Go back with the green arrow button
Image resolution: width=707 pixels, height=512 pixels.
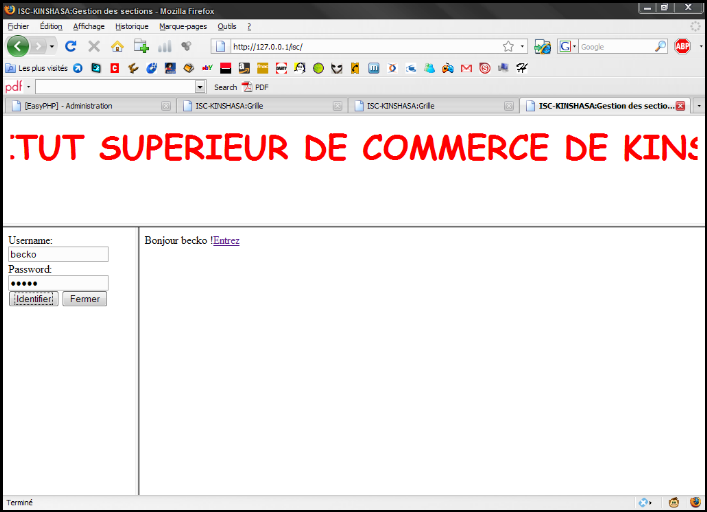[18, 46]
